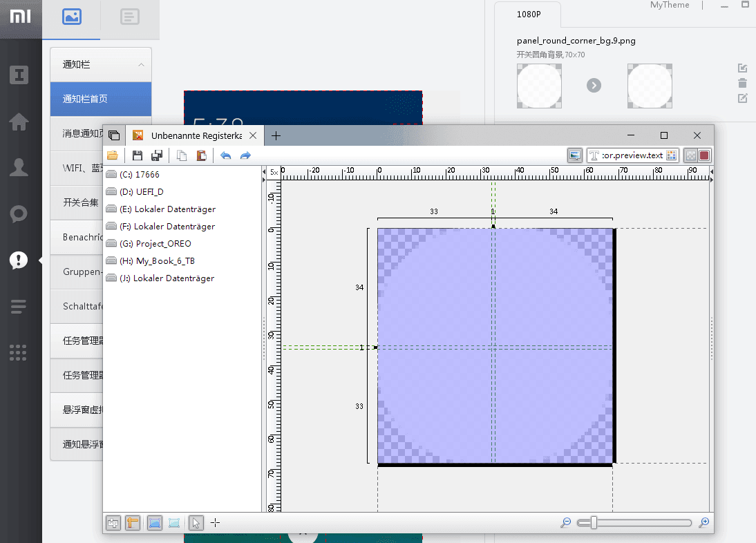Save the nine-patch with the floppy disk icon
Viewport: 756px width, 543px height.
coord(138,155)
